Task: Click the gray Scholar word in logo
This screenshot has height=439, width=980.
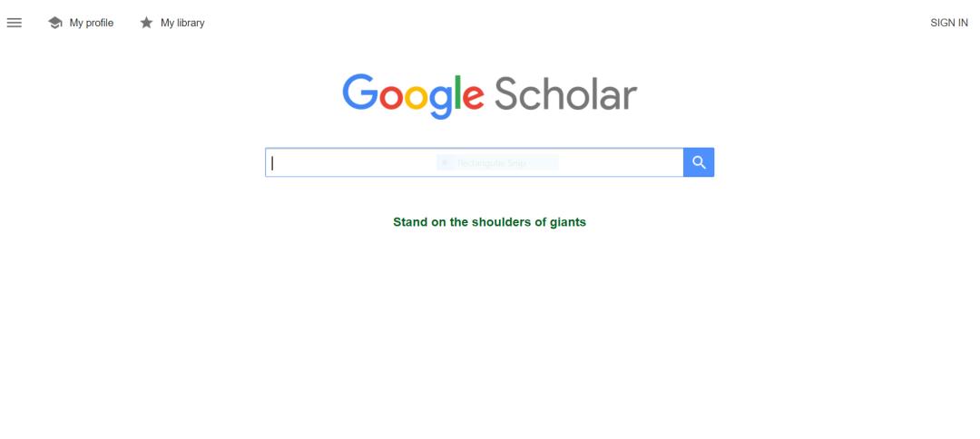Action: [565, 93]
